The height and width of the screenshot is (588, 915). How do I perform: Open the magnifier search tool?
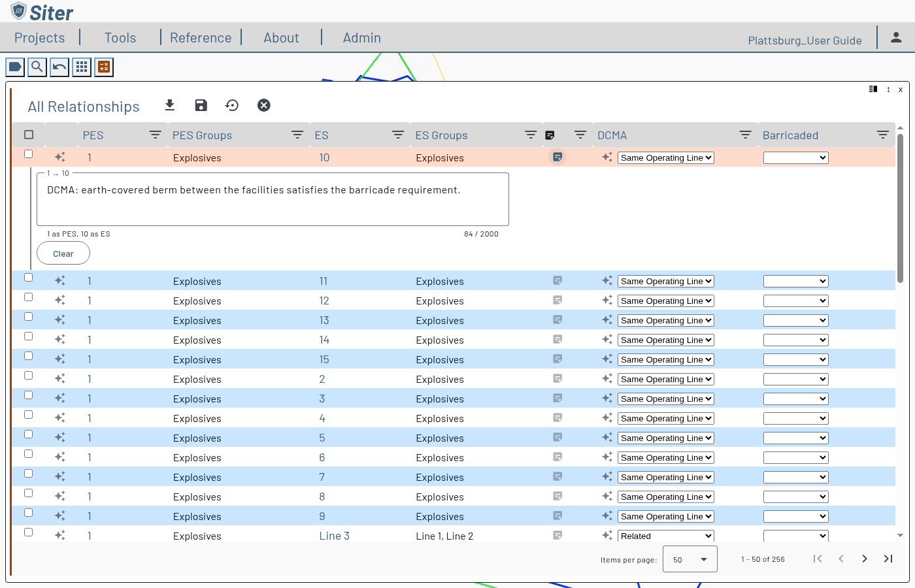[37, 67]
